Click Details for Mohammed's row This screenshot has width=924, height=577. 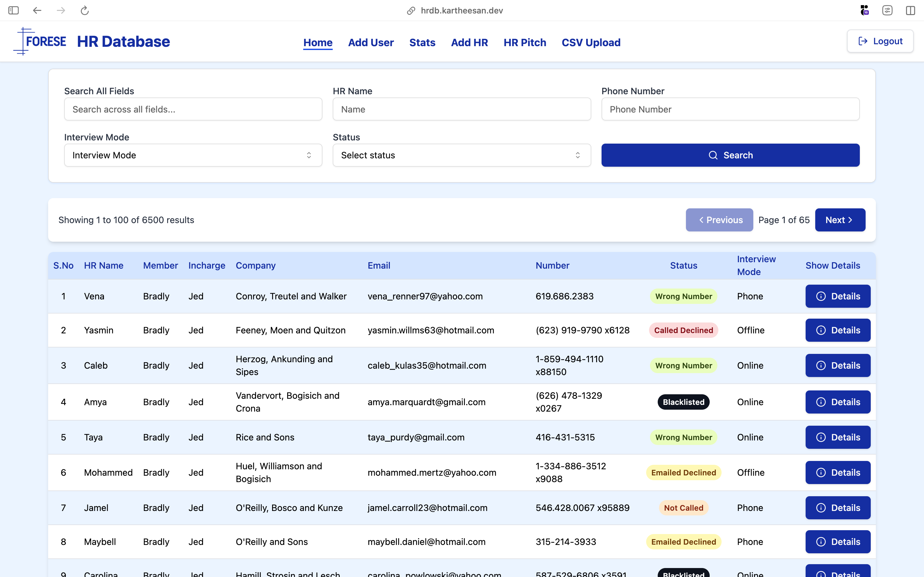tap(838, 472)
